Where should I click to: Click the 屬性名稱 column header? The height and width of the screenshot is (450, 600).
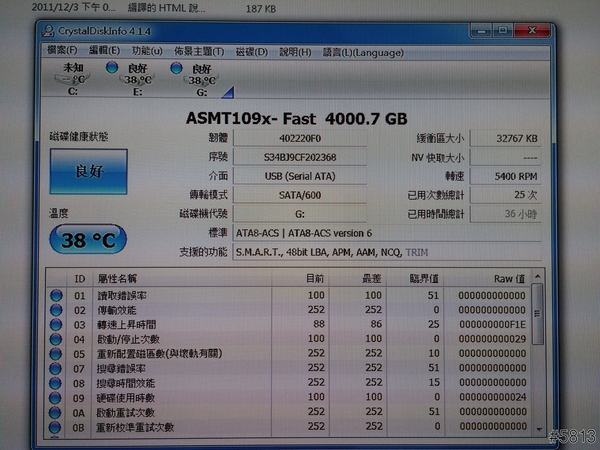click(117, 278)
